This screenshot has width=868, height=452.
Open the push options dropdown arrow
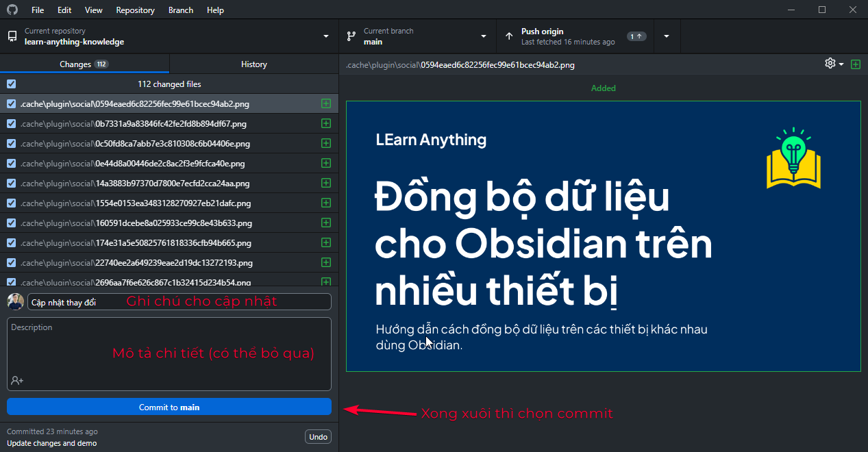(667, 36)
